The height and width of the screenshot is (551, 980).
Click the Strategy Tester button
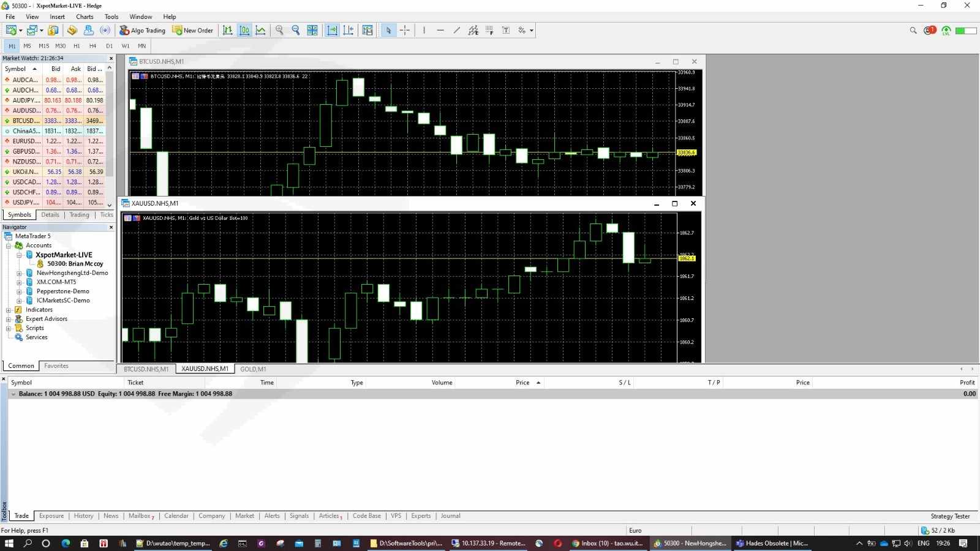tap(950, 516)
